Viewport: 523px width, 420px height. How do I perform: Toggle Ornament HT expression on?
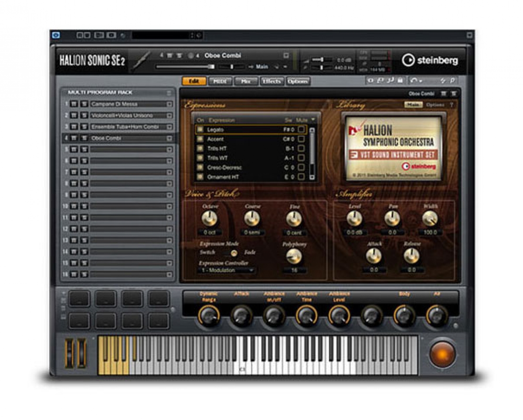coord(200,177)
